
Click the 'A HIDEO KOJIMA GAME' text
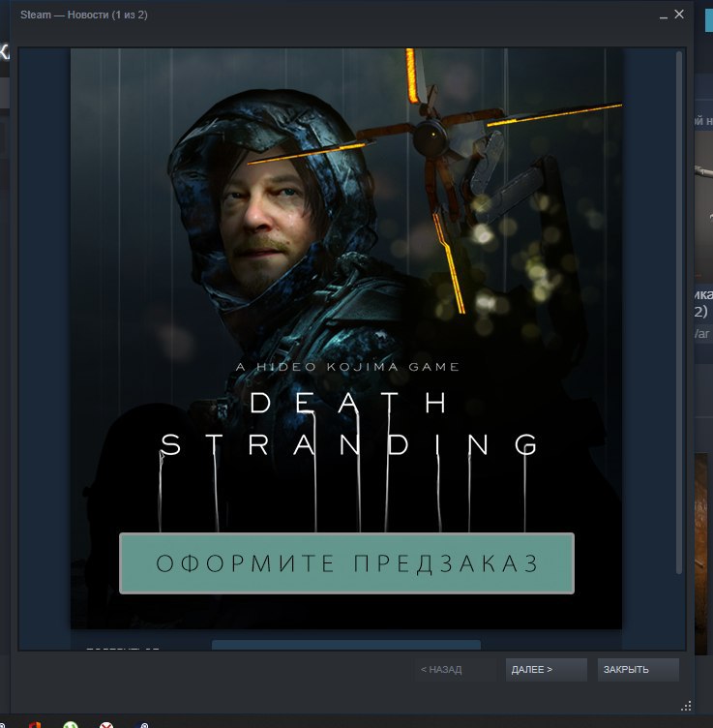[347, 367]
